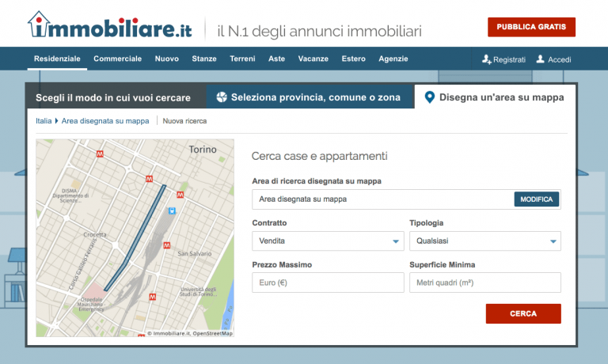Open the Nuovo menu item
Screen dimensions: 608x364
pos(167,59)
